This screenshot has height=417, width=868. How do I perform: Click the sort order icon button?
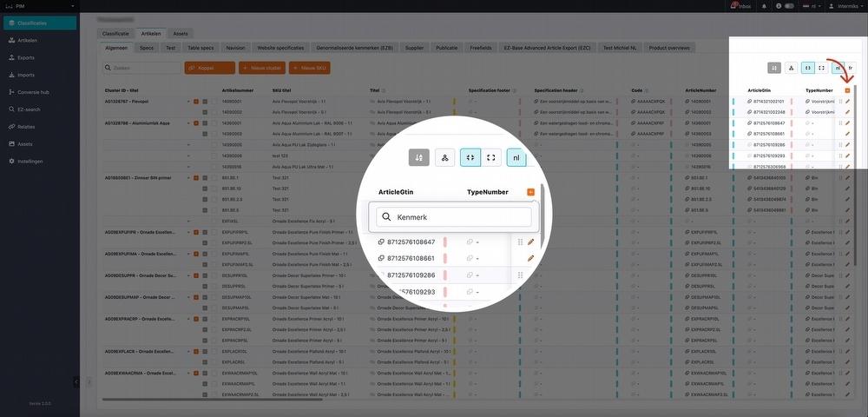point(419,157)
